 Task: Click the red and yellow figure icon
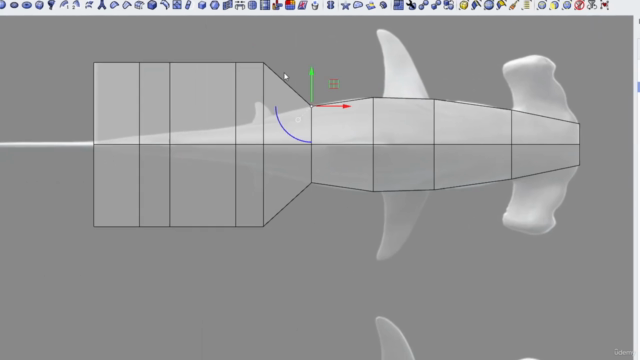point(277,5)
